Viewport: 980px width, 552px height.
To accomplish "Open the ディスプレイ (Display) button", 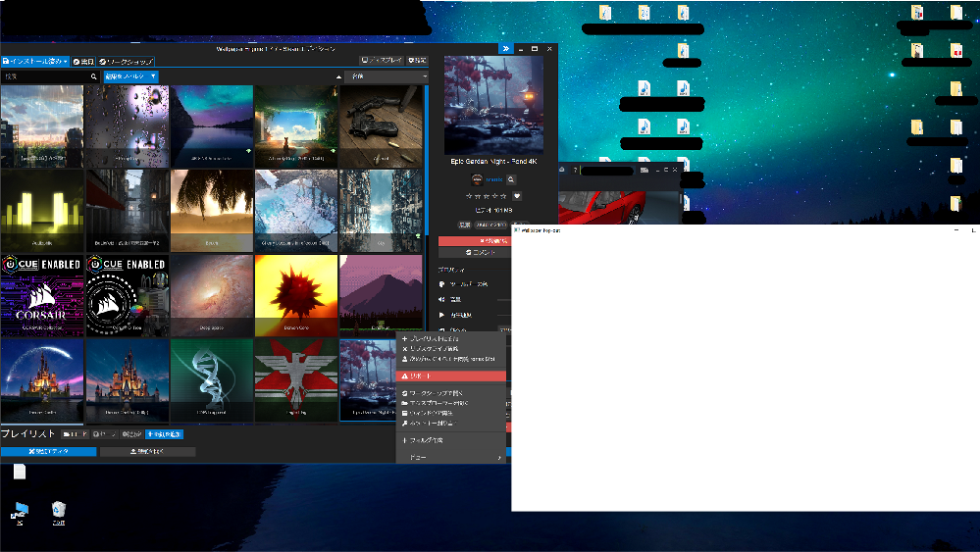I will [x=382, y=61].
